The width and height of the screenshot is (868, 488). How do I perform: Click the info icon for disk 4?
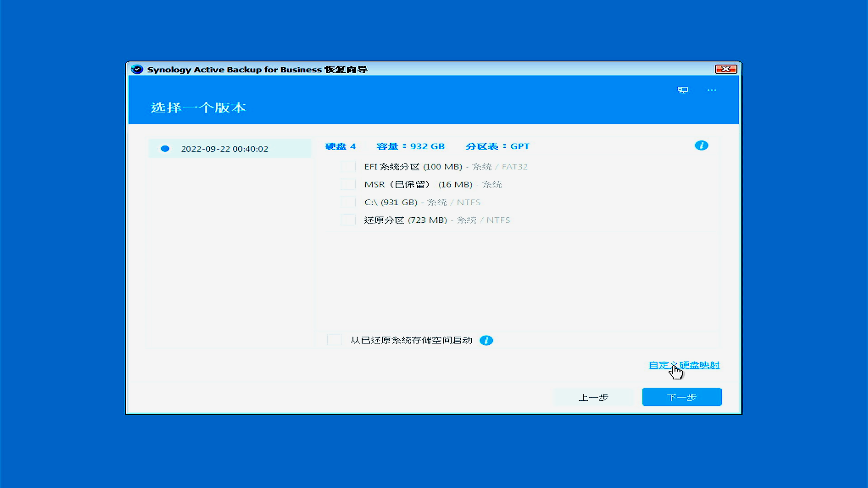tap(701, 145)
